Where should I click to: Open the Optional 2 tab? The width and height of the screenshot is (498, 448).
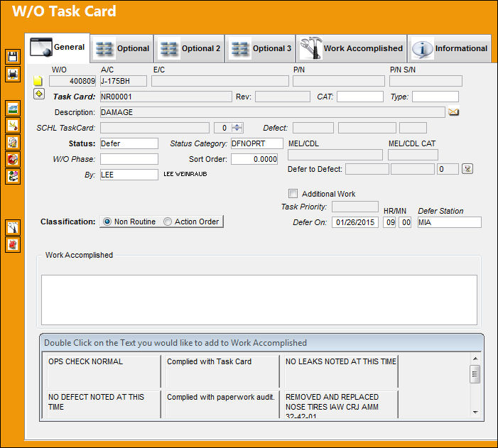[x=190, y=48]
